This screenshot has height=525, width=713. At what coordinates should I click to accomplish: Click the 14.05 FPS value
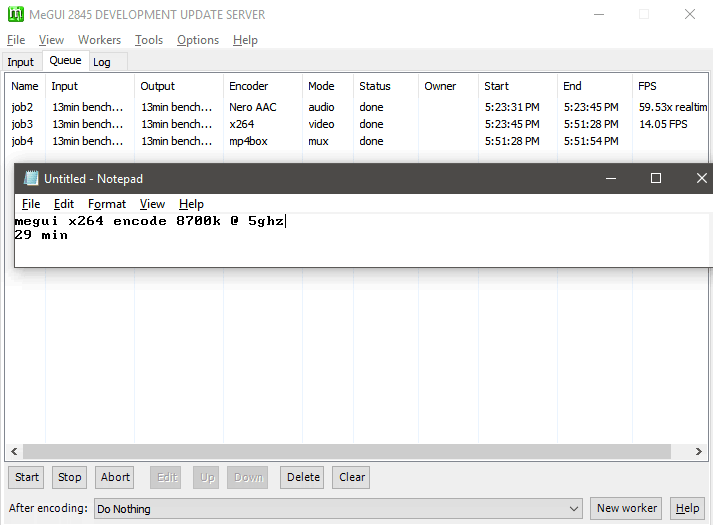[x=663, y=124]
